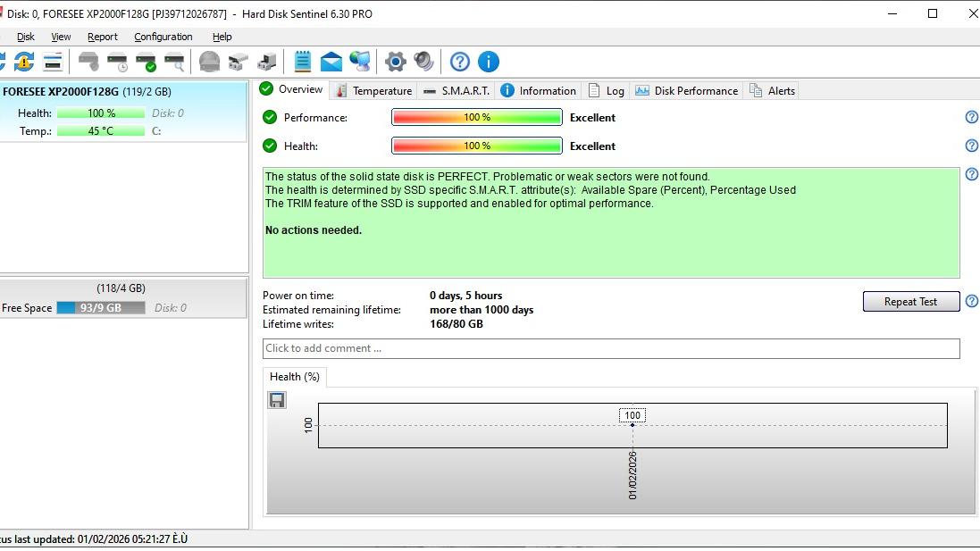Click the 01/02/2026 date label on graph

[632, 475]
